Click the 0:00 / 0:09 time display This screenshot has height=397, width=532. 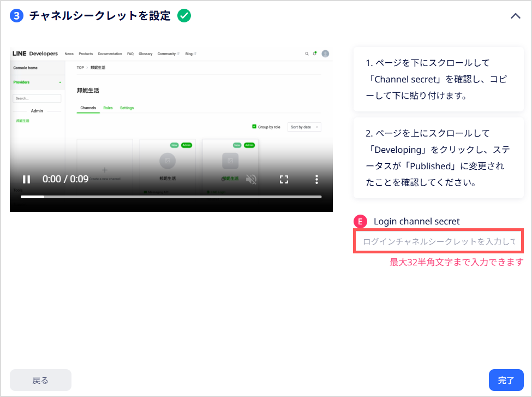(x=65, y=179)
